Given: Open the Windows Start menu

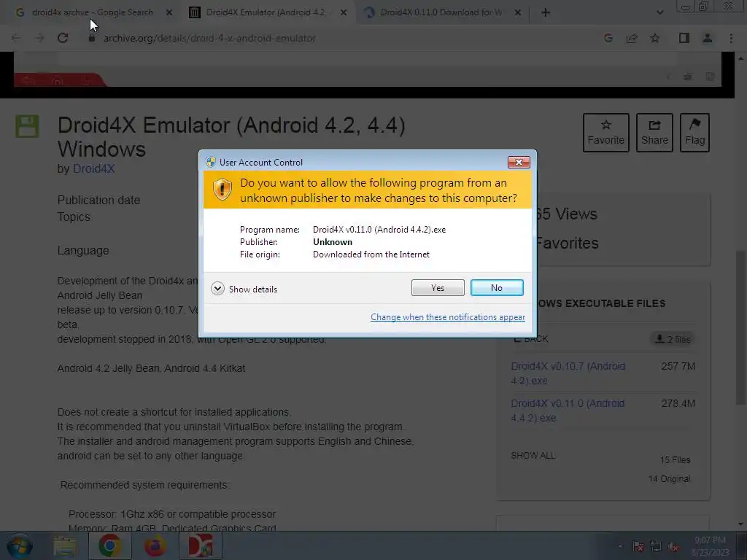Looking at the screenshot, I should tap(20, 545).
